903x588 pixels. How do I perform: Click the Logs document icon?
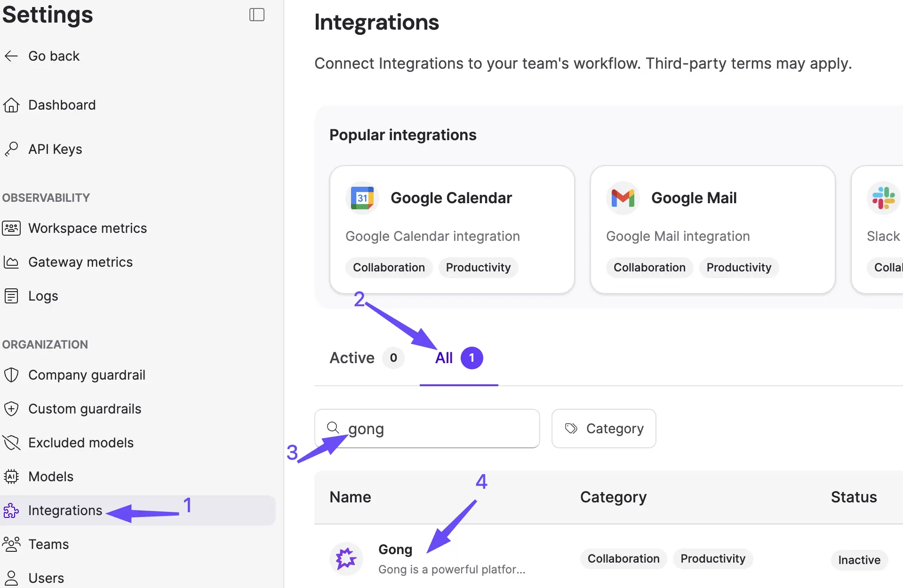(x=11, y=296)
